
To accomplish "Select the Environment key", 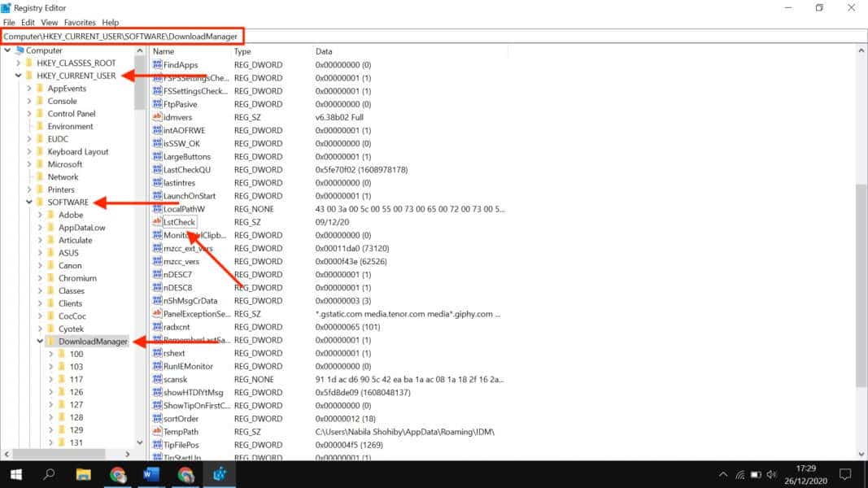I will (x=70, y=127).
